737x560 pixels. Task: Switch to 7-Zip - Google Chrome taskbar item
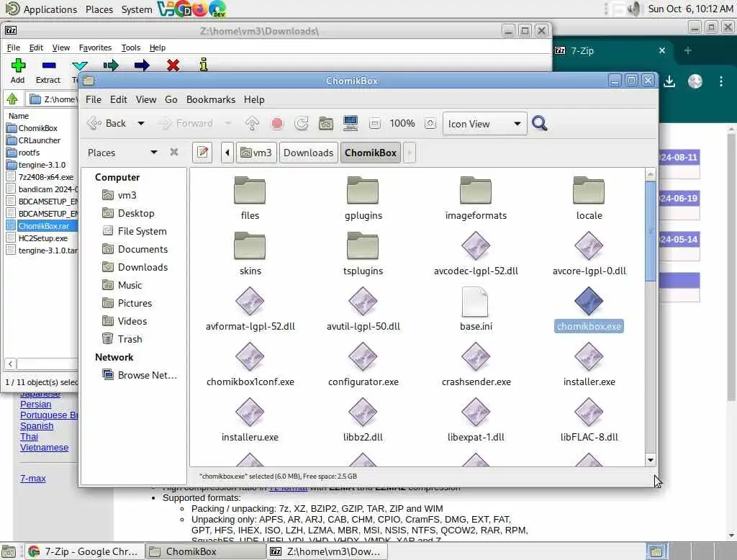[83, 551]
